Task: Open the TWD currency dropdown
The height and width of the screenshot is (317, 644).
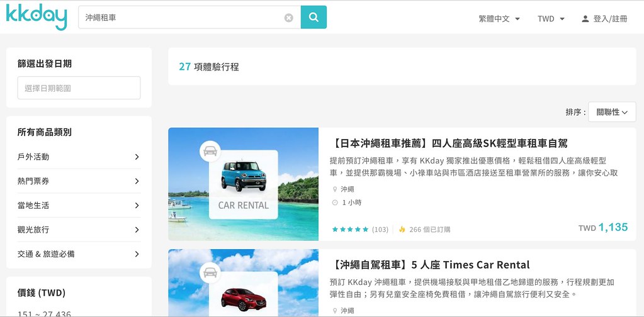Action: (x=551, y=19)
